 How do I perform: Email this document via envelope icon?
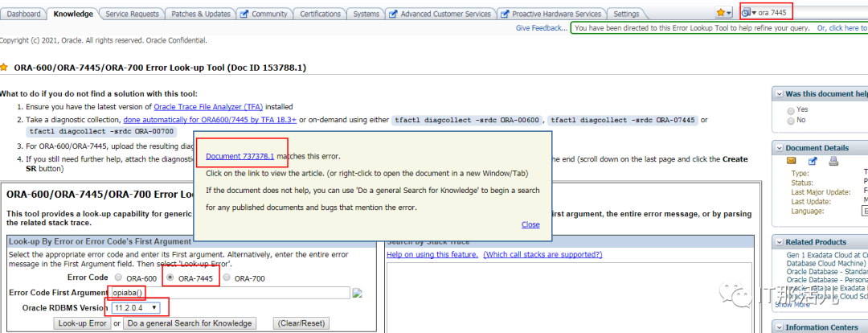pyautogui.click(x=792, y=161)
